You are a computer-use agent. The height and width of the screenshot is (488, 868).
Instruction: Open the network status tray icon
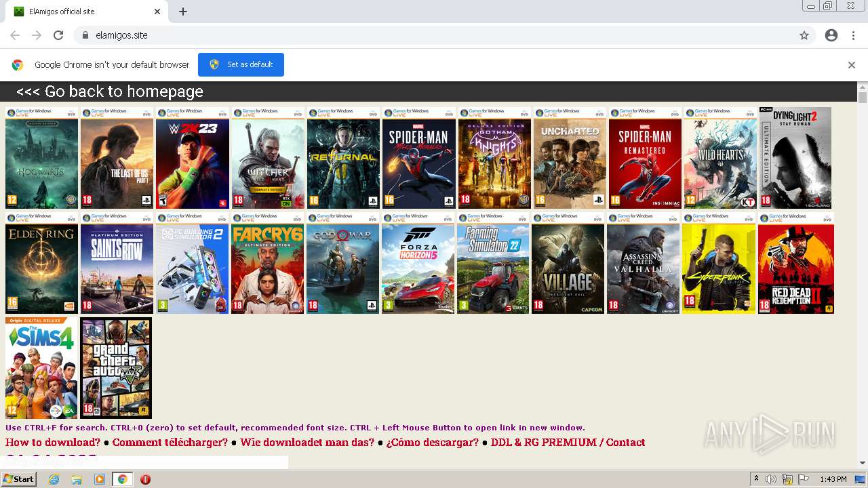787,479
